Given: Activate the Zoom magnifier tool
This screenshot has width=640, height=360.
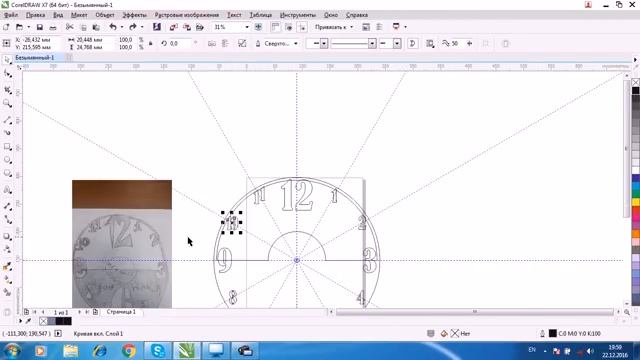Looking at the screenshot, I should click(x=7, y=104).
